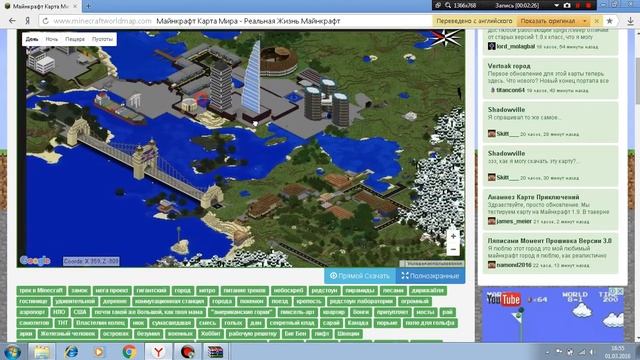Open File Explorer from the taskbar
640x360 pixels.
(41, 352)
